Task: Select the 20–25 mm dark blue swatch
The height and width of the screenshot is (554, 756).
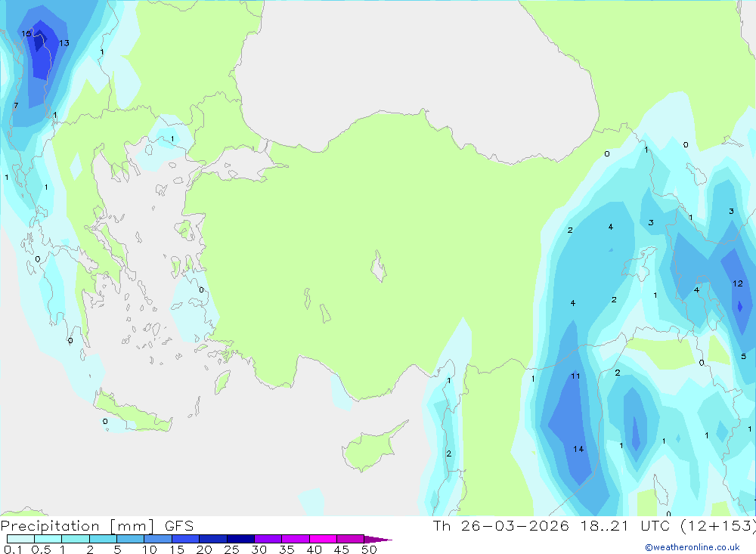Action: point(213,539)
